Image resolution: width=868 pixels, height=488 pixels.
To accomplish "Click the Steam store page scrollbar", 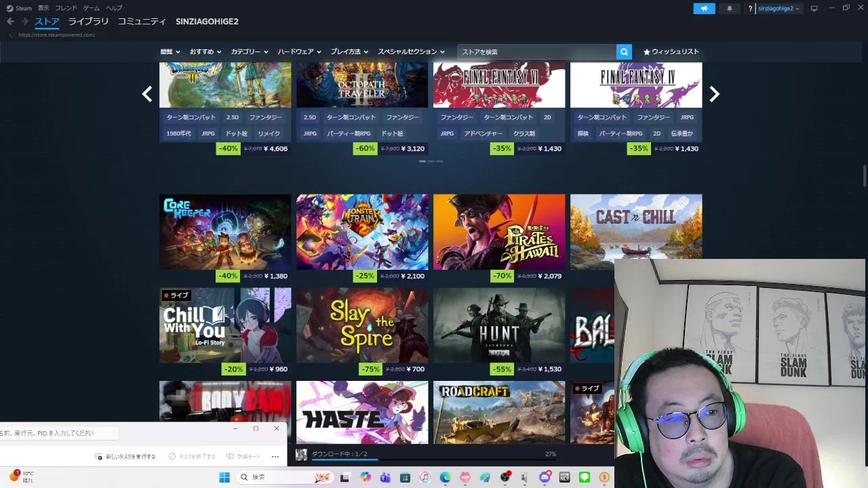I will tap(865, 174).
